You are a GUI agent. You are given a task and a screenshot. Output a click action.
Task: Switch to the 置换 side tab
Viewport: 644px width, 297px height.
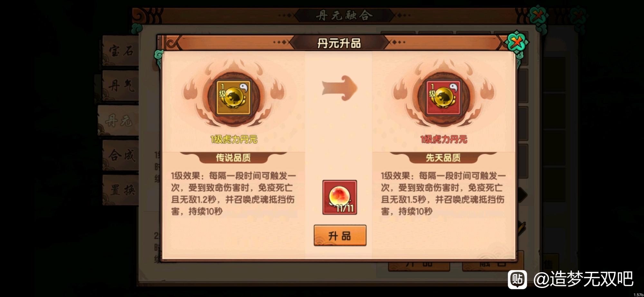coord(120,190)
